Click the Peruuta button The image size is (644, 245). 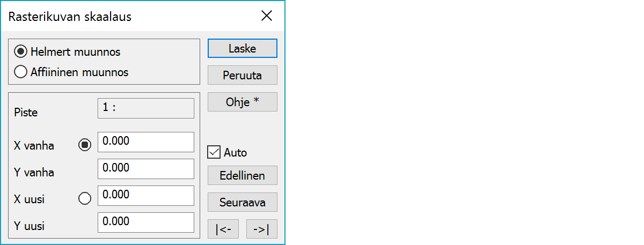pyautogui.click(x=242, y=75)
